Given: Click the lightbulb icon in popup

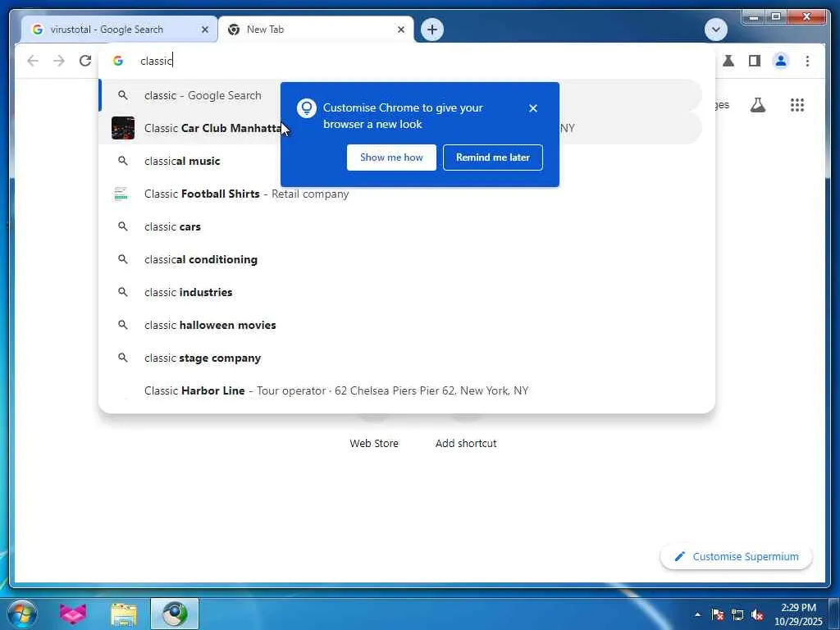Looking at the screenshot, I should coord(307,108).
